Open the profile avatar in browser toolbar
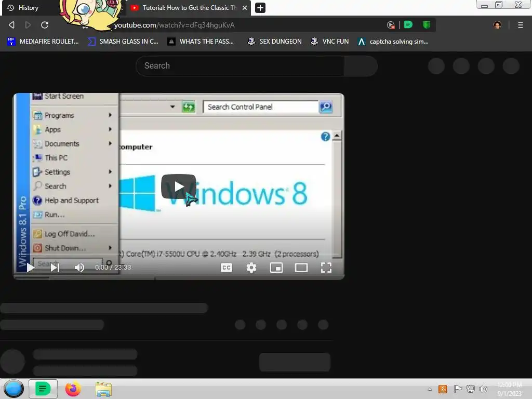This screenshot has height=399, width=532. tap(497, 25)
